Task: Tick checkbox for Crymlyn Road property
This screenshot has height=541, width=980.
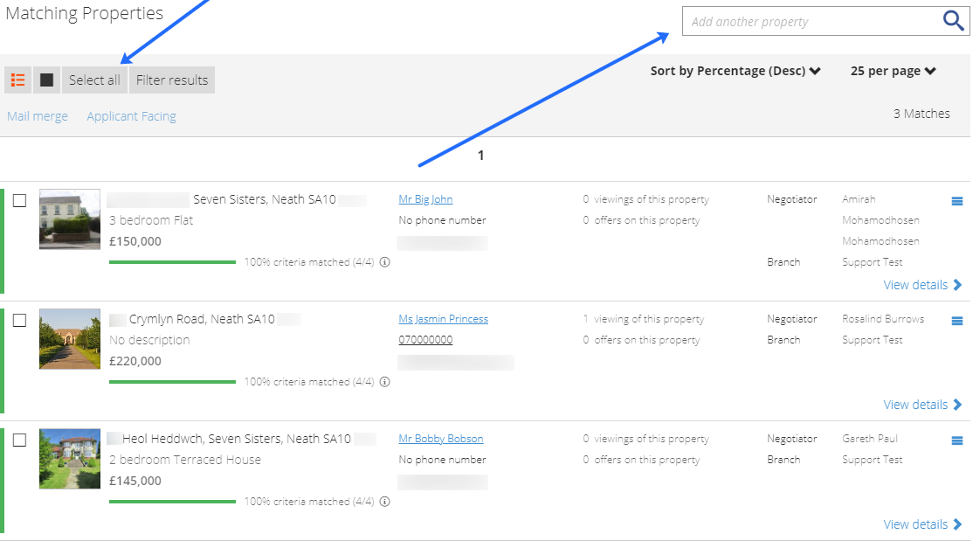Action: pyautogui.click(x=20, y=320)
